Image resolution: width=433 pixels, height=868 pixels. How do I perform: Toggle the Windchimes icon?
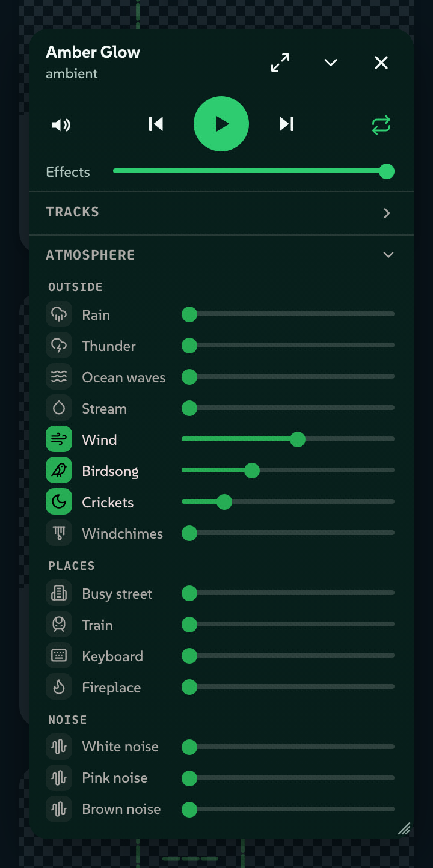tap(59, 533)
